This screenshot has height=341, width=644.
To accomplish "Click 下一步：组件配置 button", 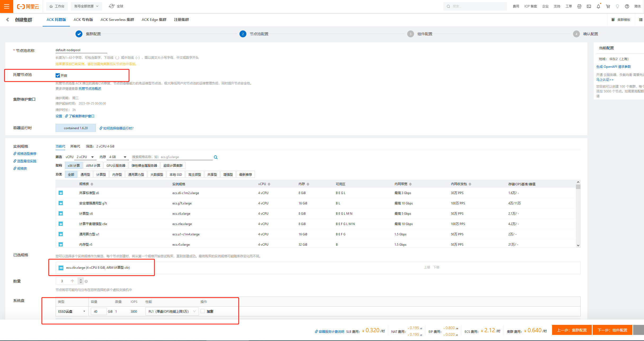I will [612, 330].
